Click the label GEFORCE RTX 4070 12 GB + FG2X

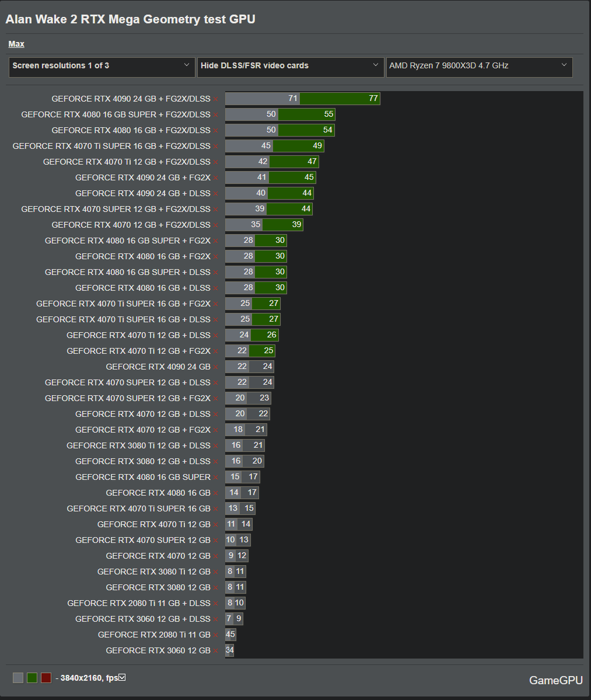coord(143,430)
